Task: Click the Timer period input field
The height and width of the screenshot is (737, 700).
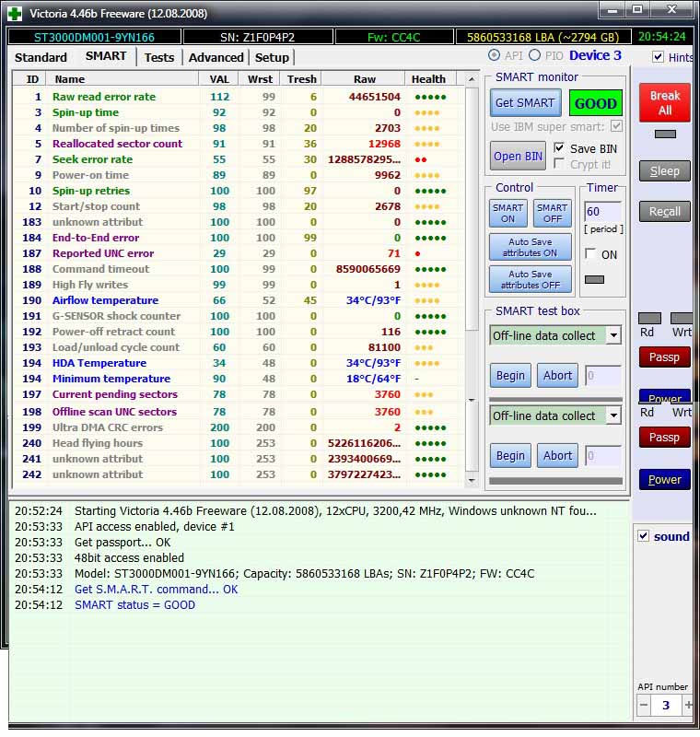Action: pos(601,212)
